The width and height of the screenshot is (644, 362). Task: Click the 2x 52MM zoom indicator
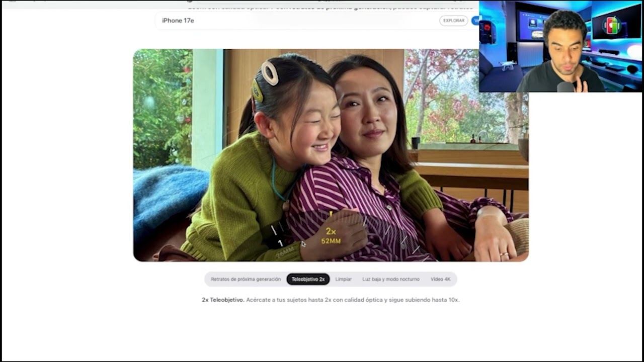[331, 236]
